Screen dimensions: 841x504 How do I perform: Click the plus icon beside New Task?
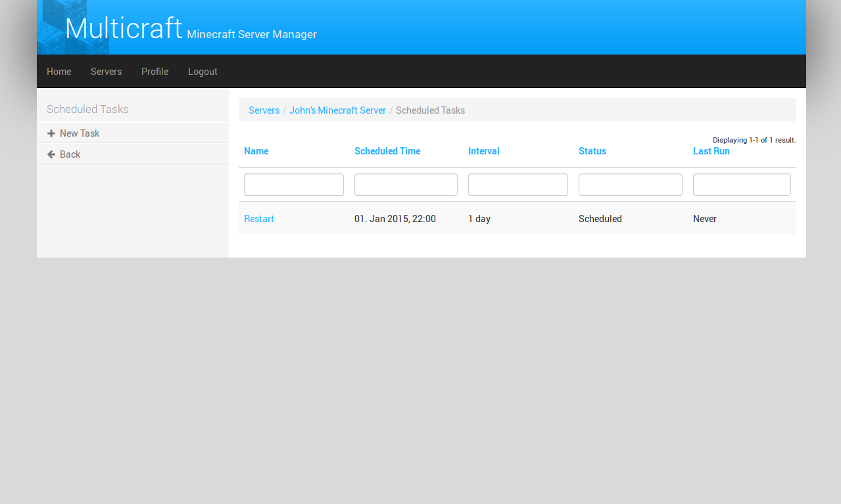(51, 133)
